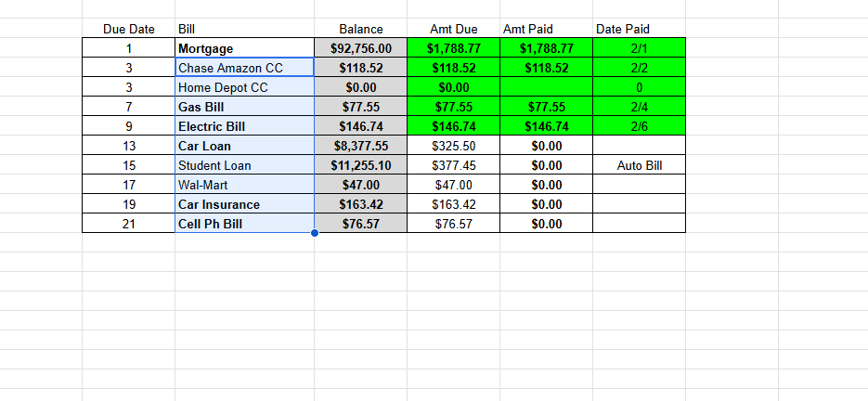Select the Due Date column header cell
Viewport: 868px width, 401px height.
[x=129, y=29]
